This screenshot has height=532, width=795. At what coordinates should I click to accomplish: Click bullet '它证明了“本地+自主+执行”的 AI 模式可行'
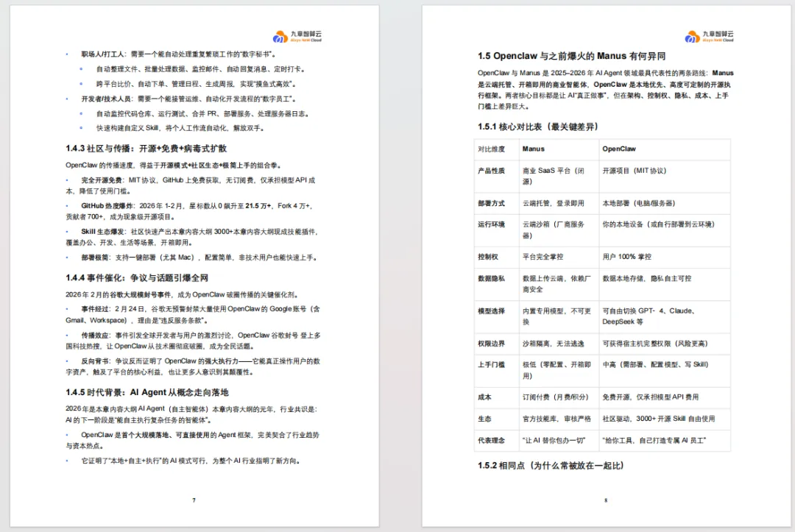click(x=191, y=461)
